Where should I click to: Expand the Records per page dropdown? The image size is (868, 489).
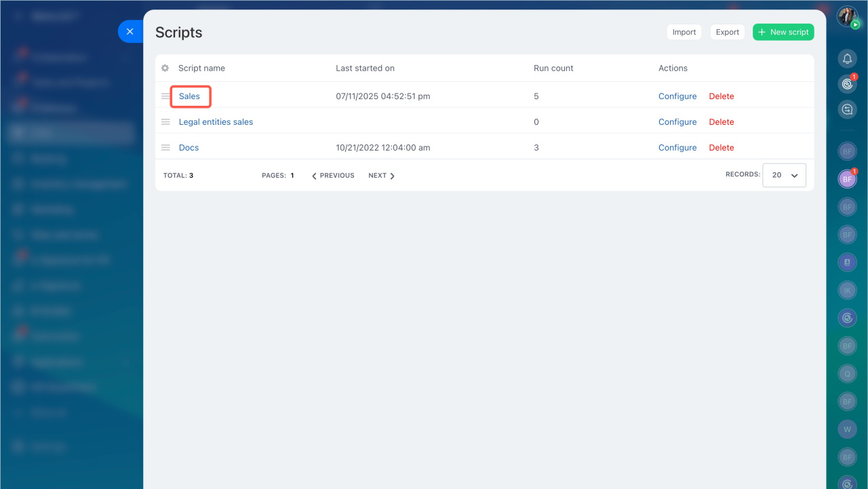click(x=784, y=175)
